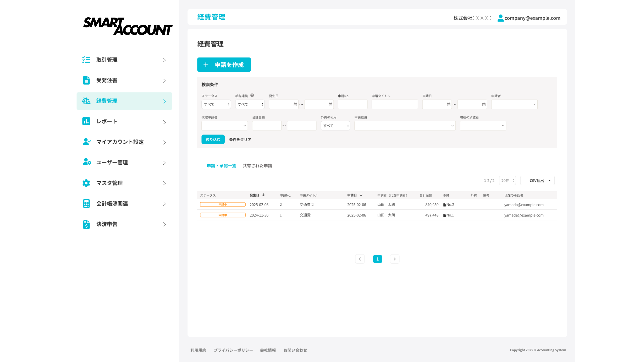Click the 決済申告 dollar document icon
644x362 pixels.
(86, 224)
